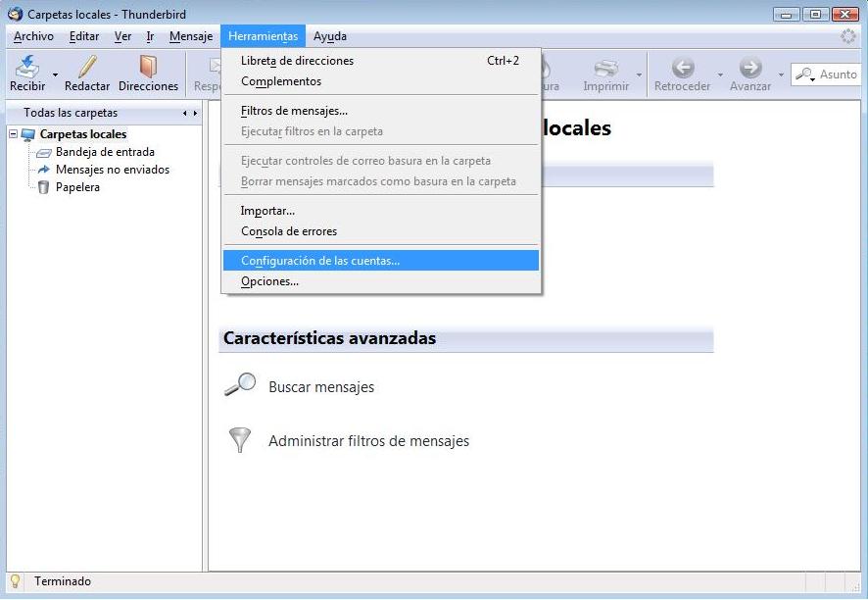Select Papelera folder
Image resolution: width=868 pixels, height=600 pixels.
[77, 187]
